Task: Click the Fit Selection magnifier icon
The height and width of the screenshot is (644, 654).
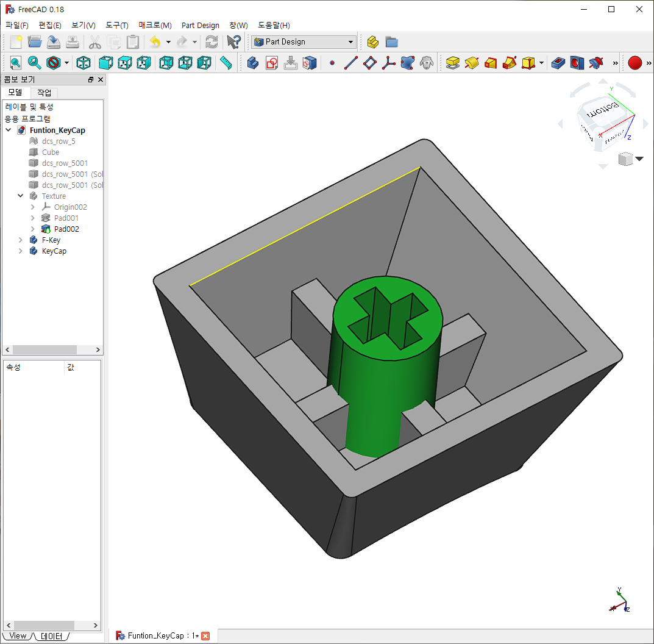Action: click(34, 63)
